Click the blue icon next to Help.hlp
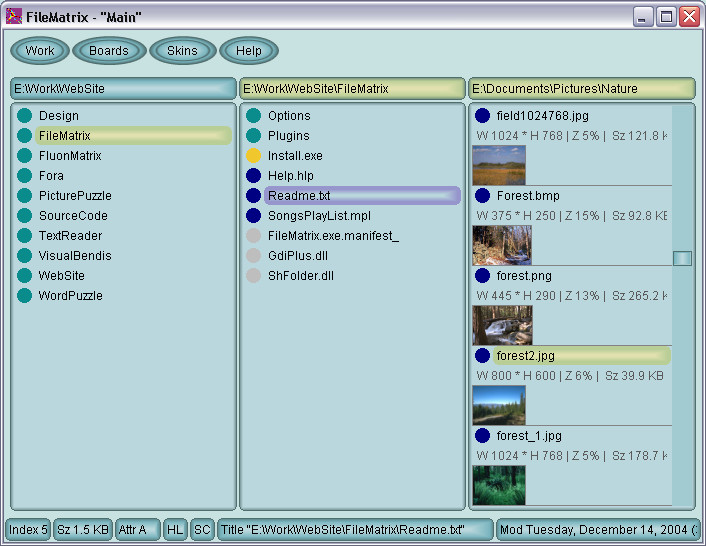706x546 pixels. coord(253,176)
